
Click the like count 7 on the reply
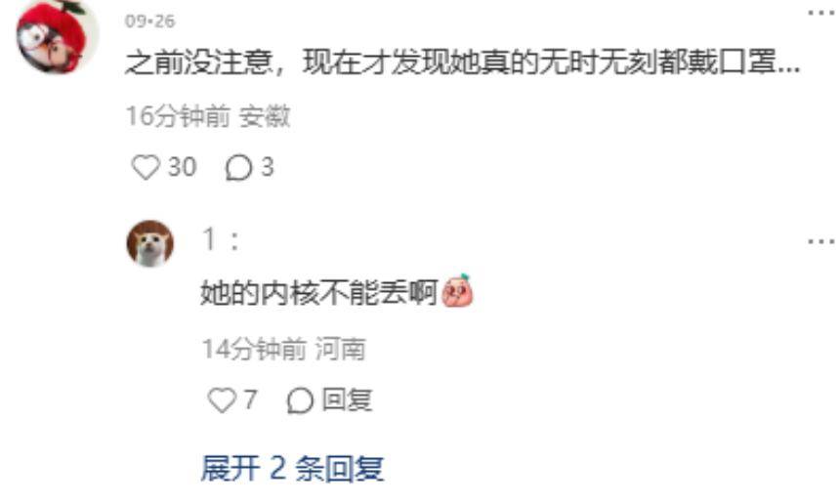tap(250, 399)
